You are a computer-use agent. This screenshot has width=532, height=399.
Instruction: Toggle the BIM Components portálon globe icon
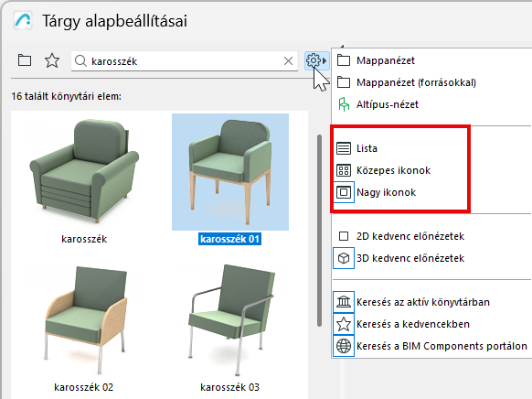pos(344,346)
